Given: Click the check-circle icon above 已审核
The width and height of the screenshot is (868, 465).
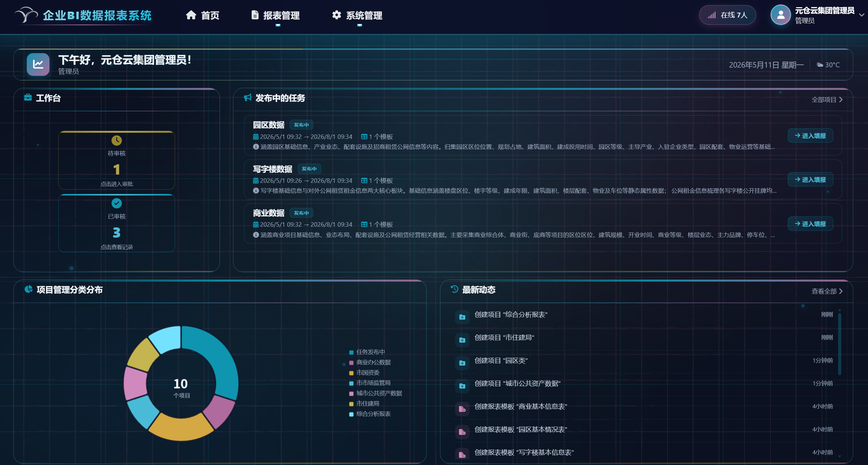Looking at the screenshot, I should click(x=117, y=203).
